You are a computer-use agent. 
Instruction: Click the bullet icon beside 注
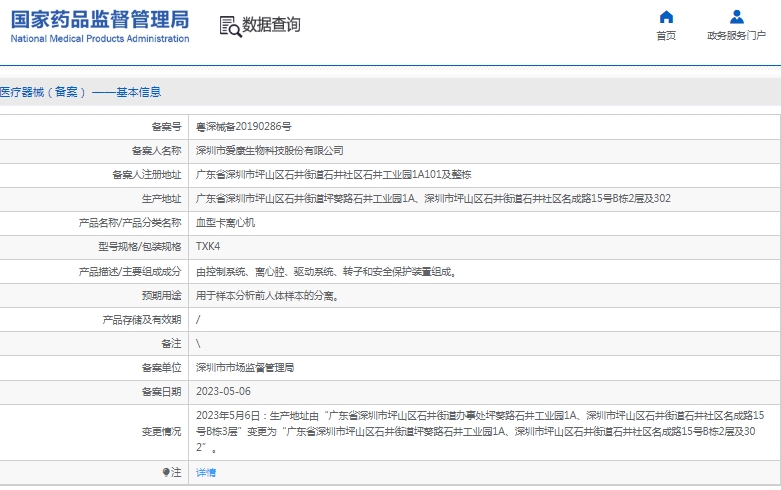[x=166, y=472]
